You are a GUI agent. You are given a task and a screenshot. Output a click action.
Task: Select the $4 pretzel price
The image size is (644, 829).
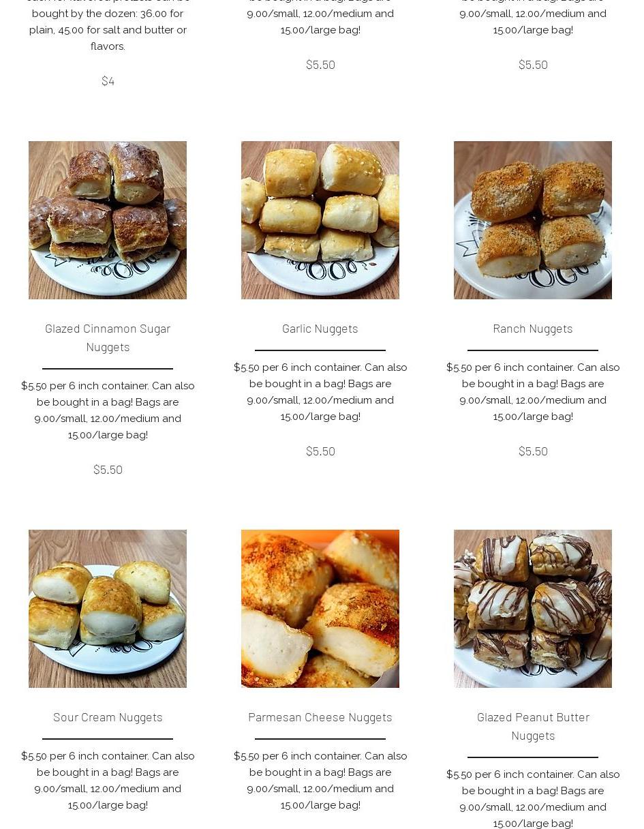[108, 81]
